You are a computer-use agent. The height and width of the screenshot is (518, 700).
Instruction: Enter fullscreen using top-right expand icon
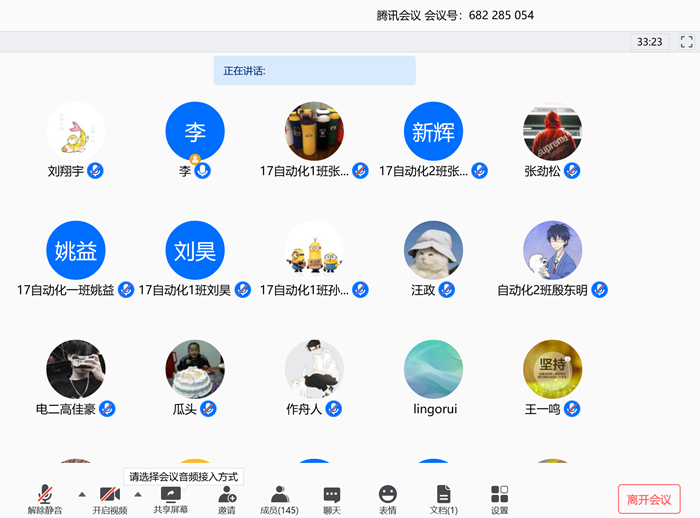point(686,42)
